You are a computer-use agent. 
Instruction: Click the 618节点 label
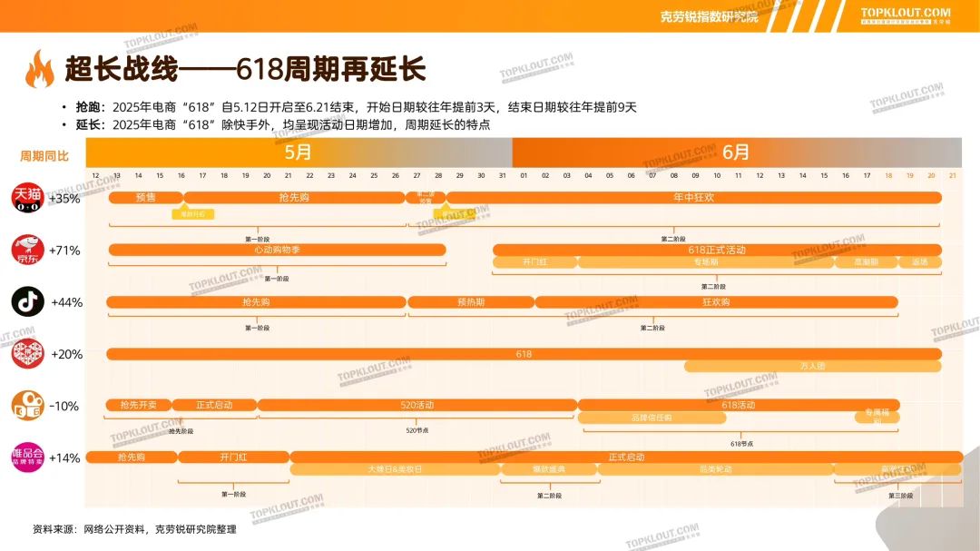point(742,444)
